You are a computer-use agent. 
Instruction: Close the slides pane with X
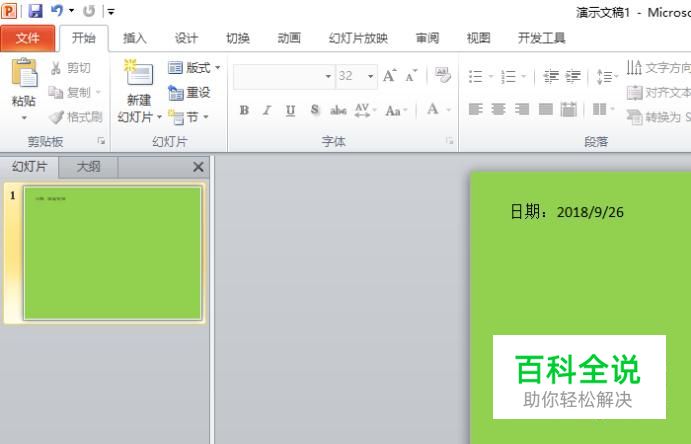point(198,167)
